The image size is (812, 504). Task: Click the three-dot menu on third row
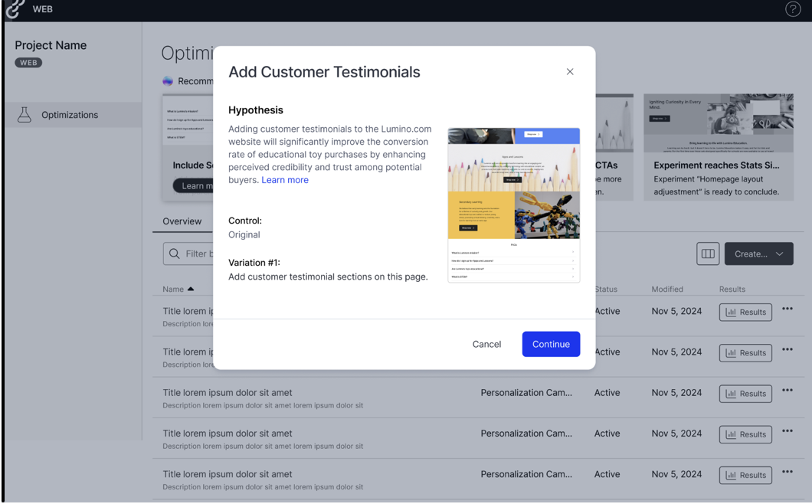787,391
